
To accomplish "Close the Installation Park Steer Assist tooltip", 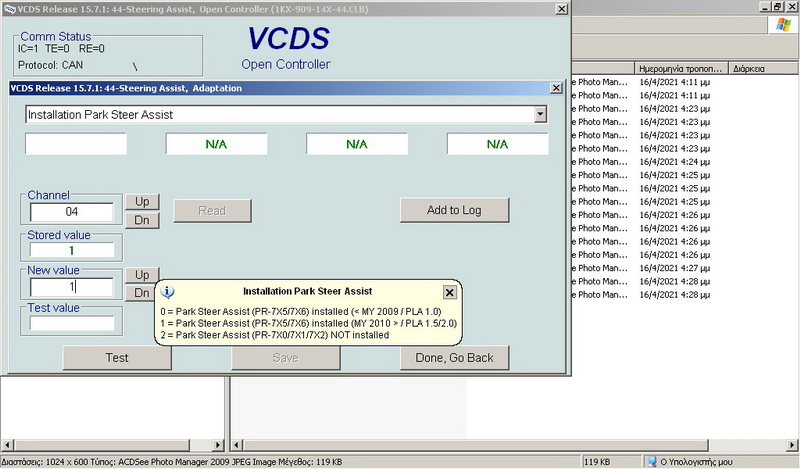I will click(449, 292).
